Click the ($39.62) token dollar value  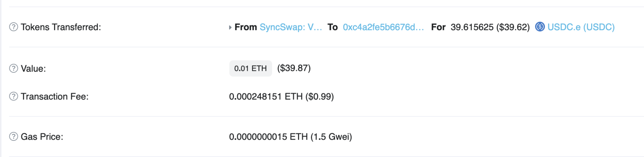[x=513, y=27]
